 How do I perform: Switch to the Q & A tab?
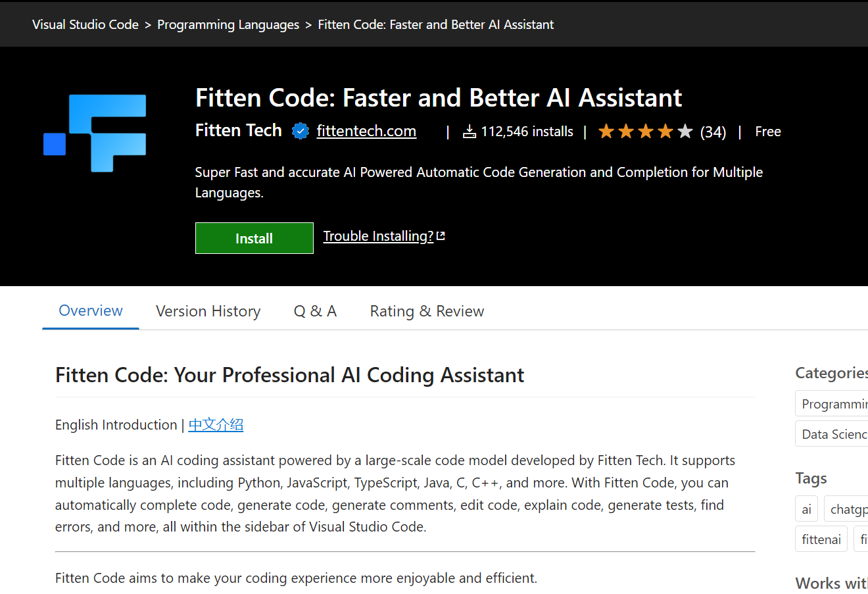click(x=315, y=311)
